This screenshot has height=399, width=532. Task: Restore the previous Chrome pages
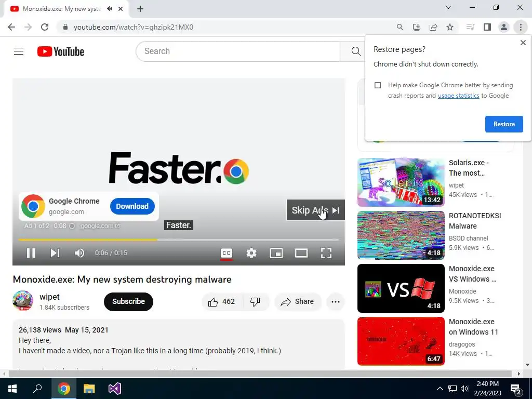click(504, 124)
